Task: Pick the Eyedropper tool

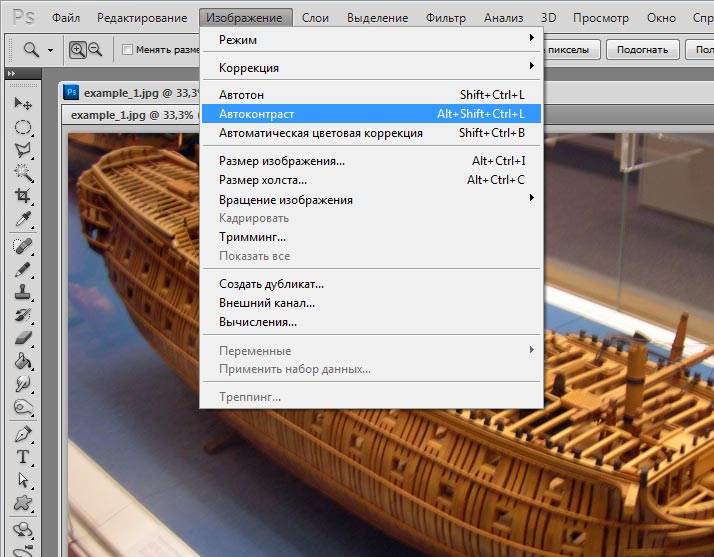Action: tap(23, 219)
